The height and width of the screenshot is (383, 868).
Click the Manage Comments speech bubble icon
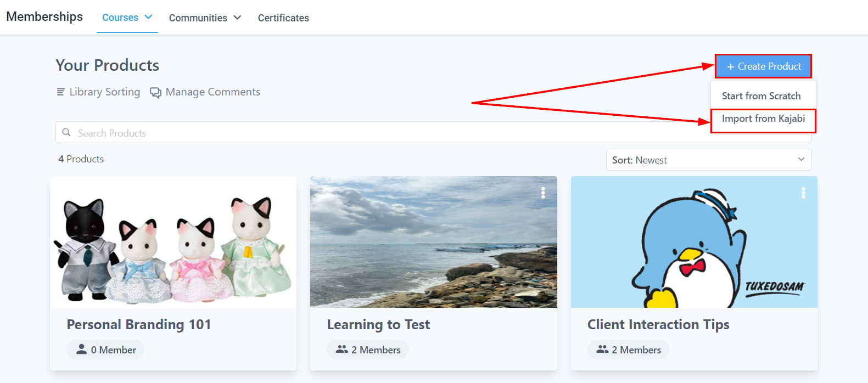(156, 93)
